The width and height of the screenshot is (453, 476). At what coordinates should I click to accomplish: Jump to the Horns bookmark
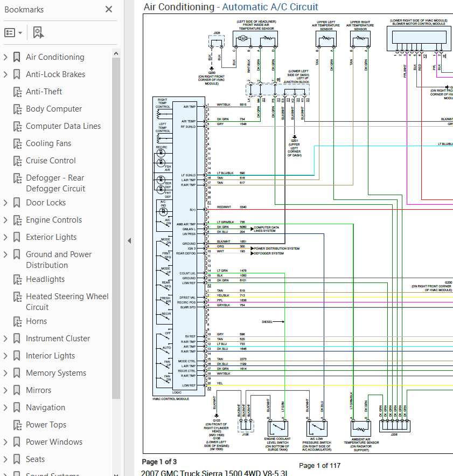pos(37,321)
